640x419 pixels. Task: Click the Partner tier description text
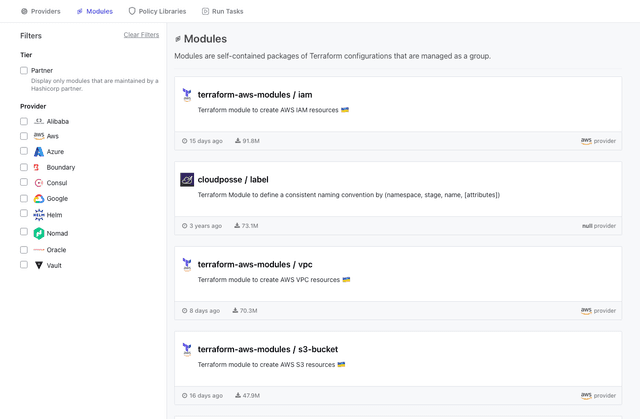click(95, 84)
